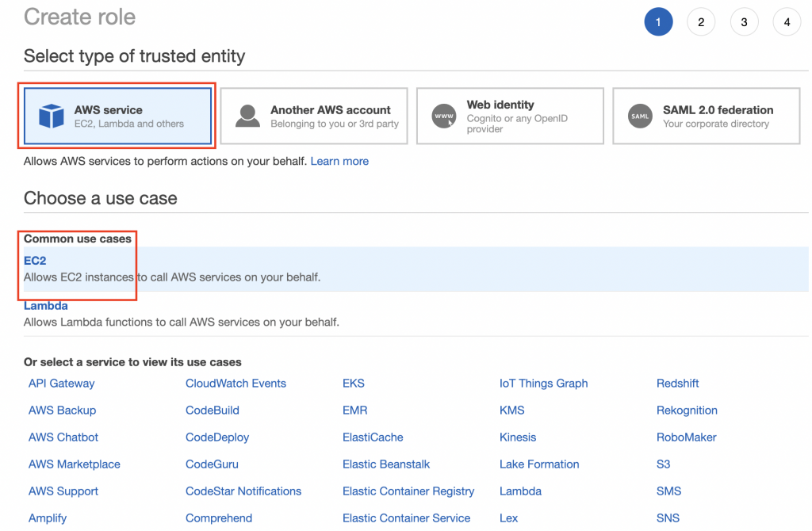
Task: Jump to step 2 circle
Action: tap(701, 21)
